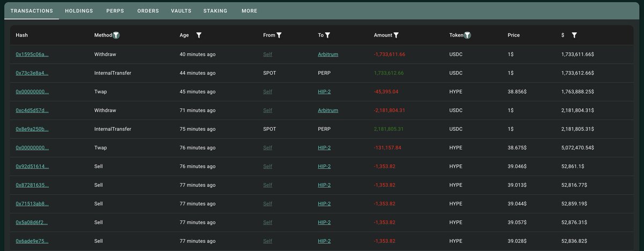Open the Perps tab
This screenshot has height=251, width=644.
115,11
